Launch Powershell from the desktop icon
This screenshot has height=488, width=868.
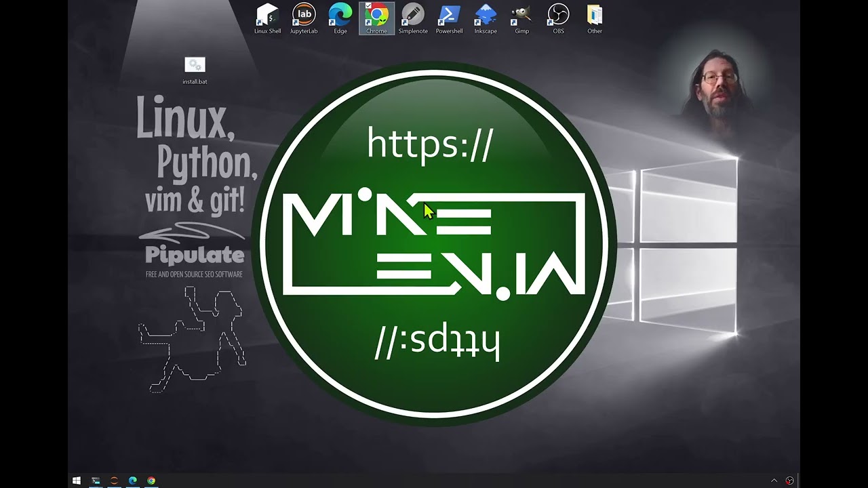449,18
